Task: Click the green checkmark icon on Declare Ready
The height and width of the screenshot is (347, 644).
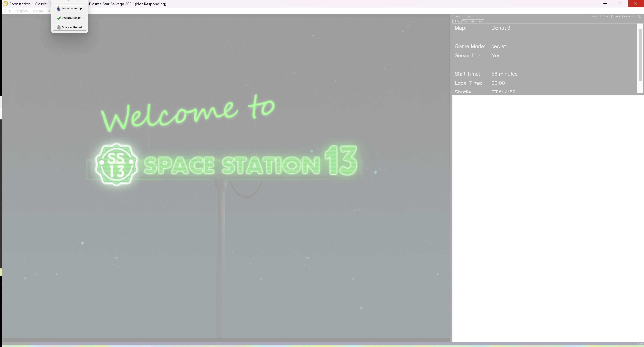Action: pos(59,18)
